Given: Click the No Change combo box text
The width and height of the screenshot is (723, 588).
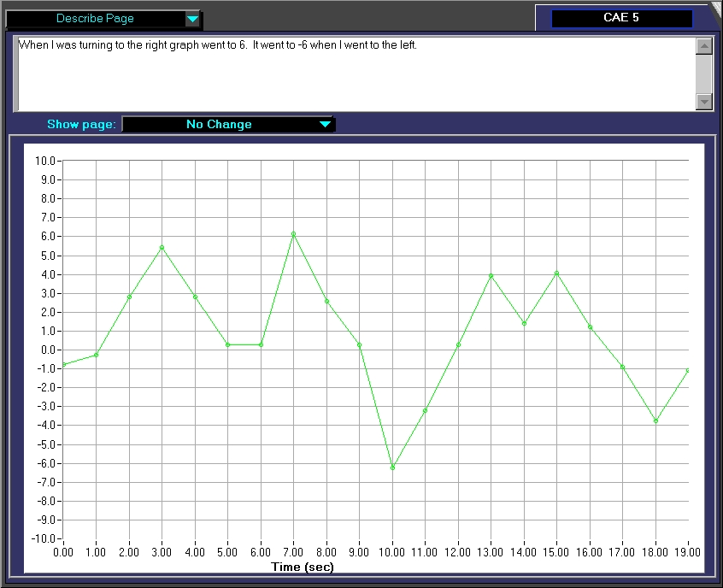Looking at the screenshot, I should coord(219,125).
